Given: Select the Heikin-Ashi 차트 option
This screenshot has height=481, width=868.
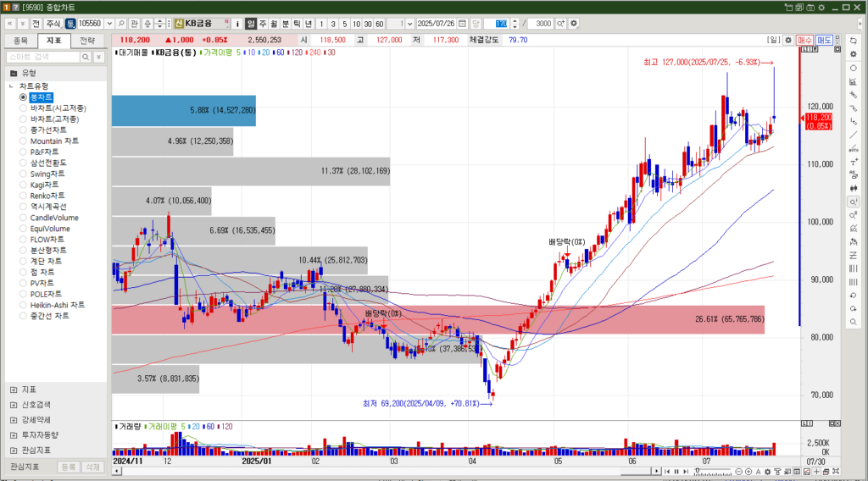Looking at the screenshot, I should pyautogui.click(x=23, y=305).
